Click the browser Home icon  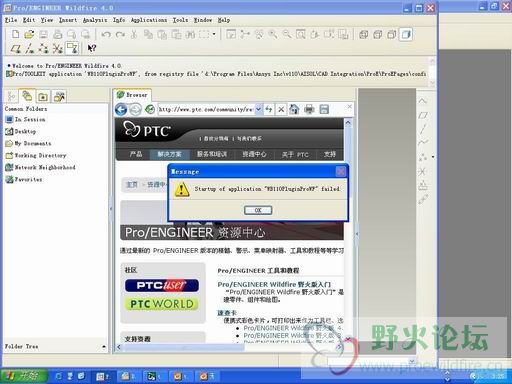294,109
